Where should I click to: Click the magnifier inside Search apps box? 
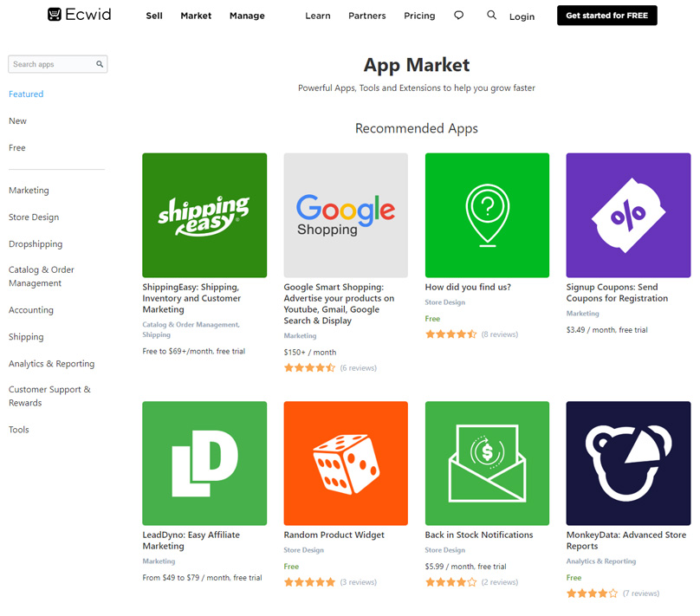click(x=100, y=64)
